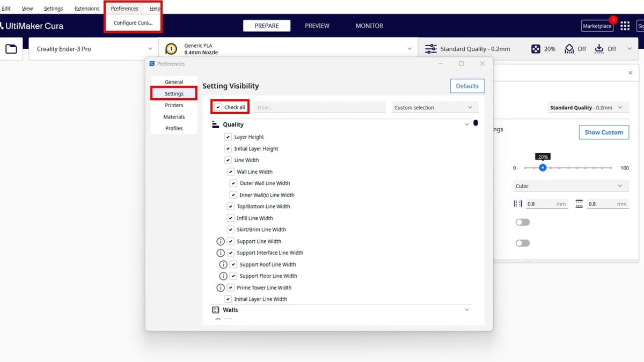Switch to the MONITOR stage
The image size is (644, 362).
pos(369,26)
